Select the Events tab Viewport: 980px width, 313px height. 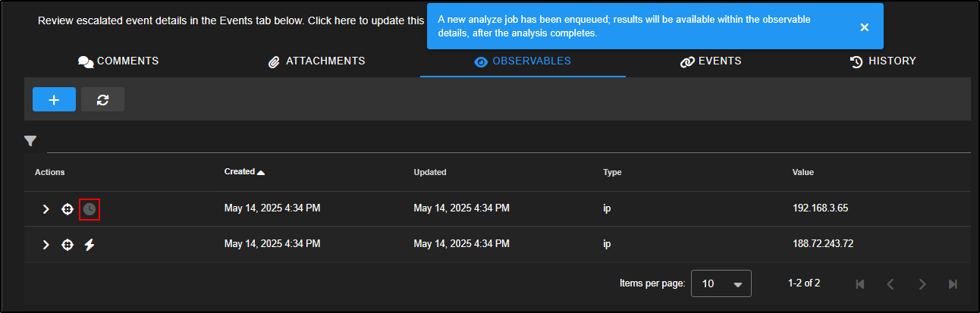711,61
